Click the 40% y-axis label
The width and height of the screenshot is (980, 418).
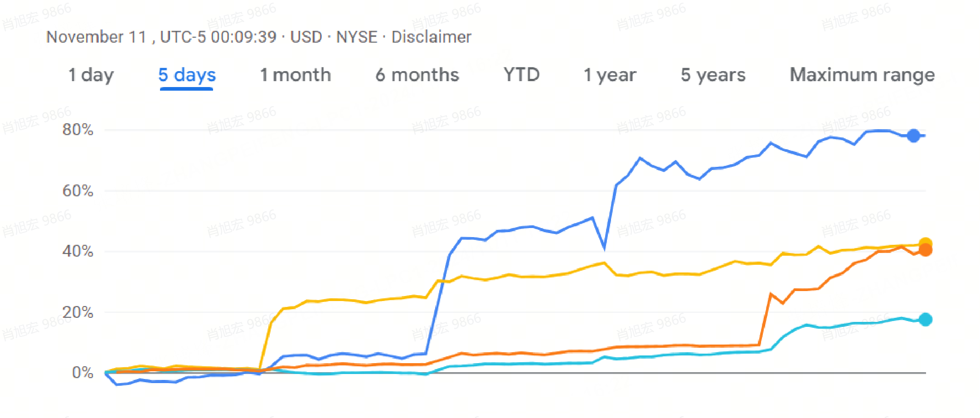78,251
